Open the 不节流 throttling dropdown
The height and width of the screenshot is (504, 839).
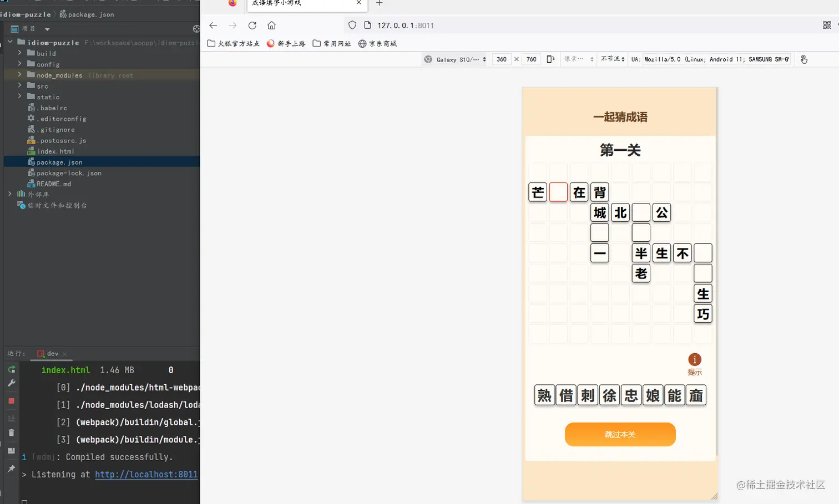tap(611, 59)
